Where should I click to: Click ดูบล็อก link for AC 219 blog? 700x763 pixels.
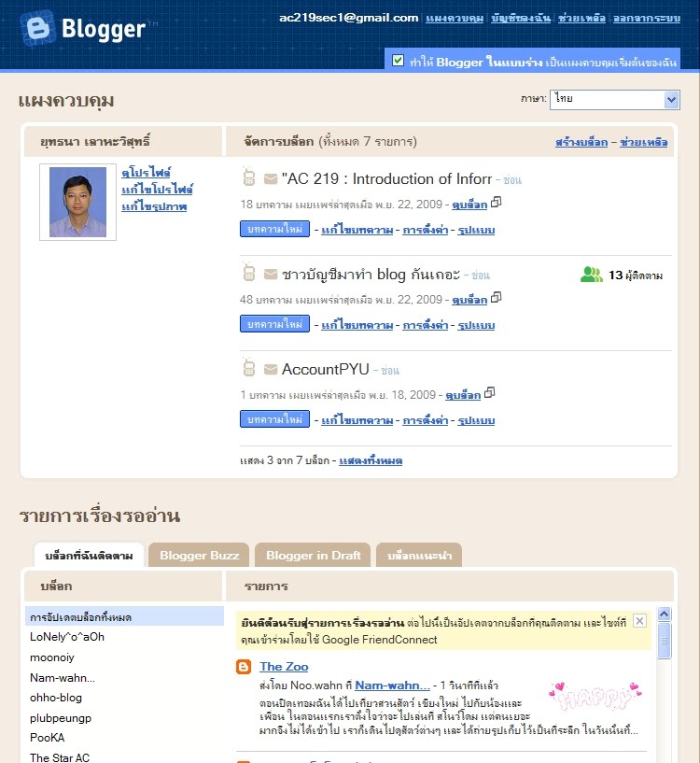coord(469,205)
